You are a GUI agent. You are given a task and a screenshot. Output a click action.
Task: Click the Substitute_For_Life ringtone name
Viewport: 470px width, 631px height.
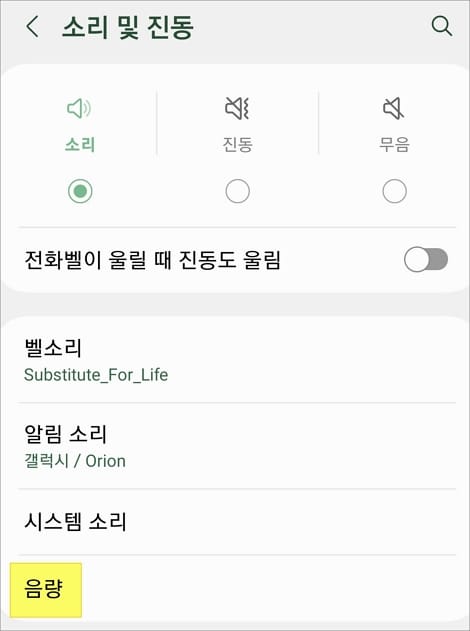click(x=96, y=375)
